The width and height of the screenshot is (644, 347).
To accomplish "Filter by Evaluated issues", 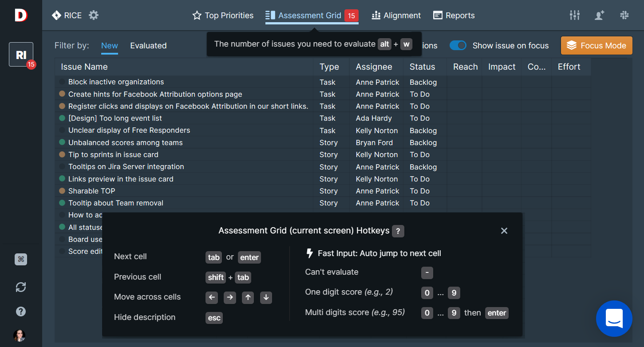I will [148, 46].
